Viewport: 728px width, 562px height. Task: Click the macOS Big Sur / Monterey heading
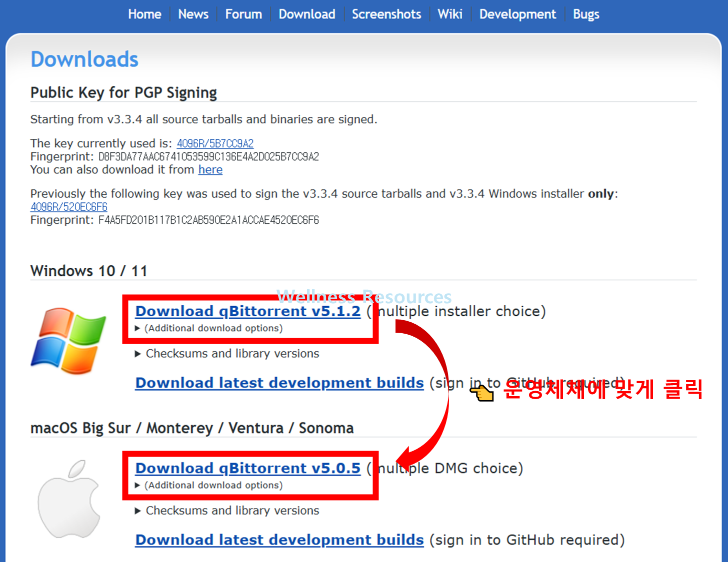[192, 428]
